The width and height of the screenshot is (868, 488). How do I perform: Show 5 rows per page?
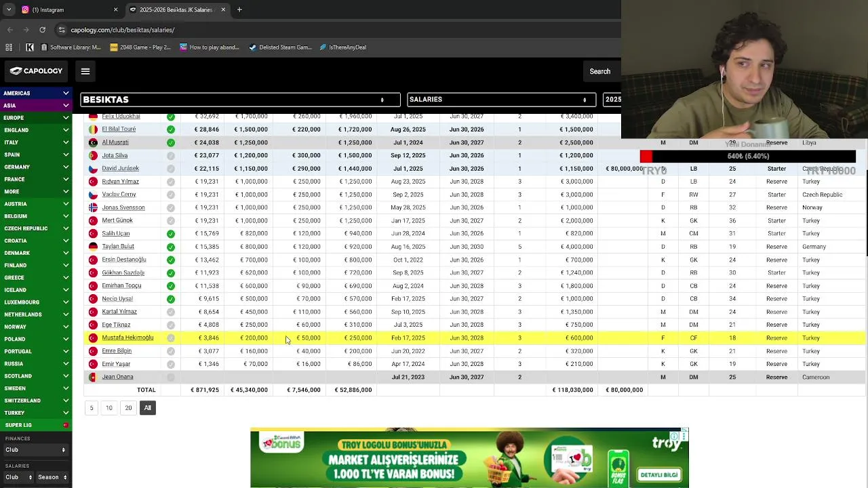click(91, 407)
